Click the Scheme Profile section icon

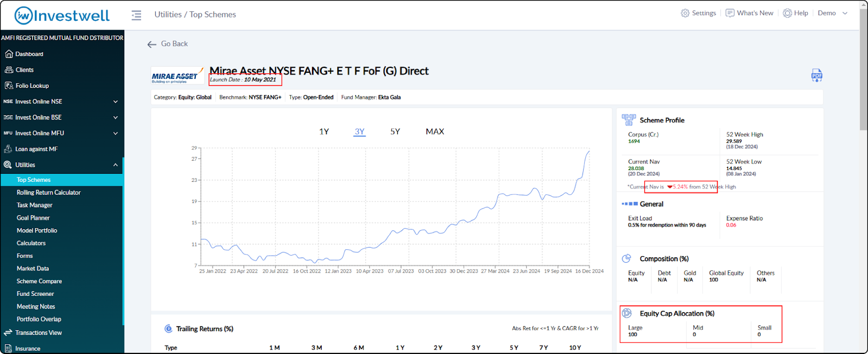629,120
